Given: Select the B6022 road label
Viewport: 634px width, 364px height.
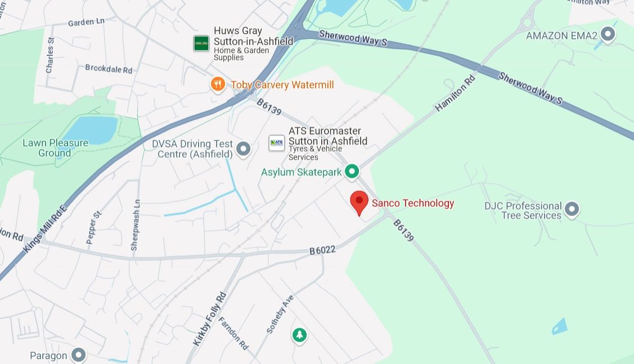Looking at the screenshot, I should point(322,250).
